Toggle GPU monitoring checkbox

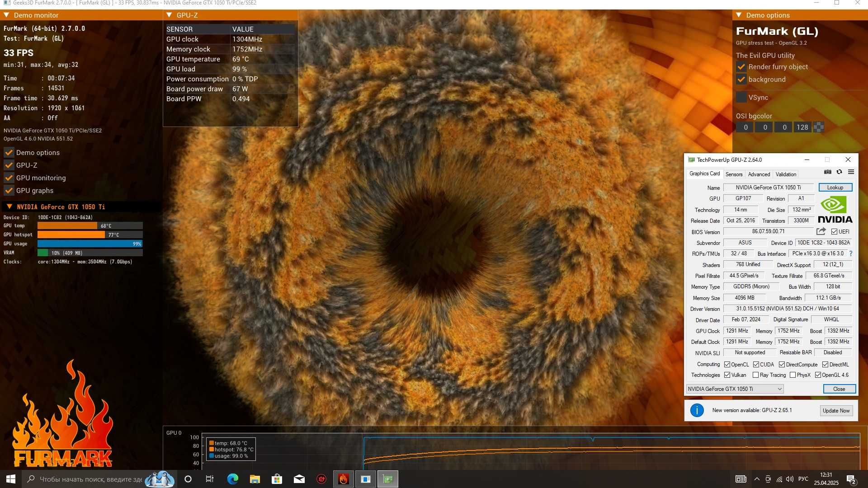[x=9, y=178]
